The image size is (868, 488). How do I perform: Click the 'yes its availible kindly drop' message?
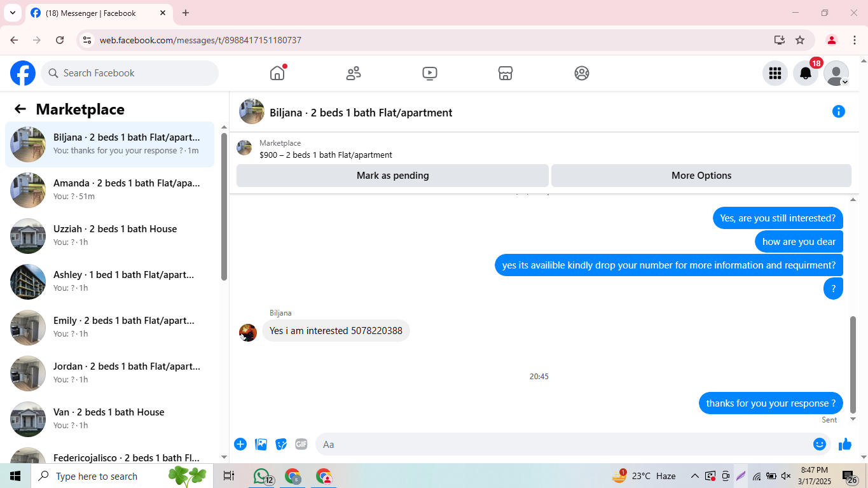click(x=669, y=265)
